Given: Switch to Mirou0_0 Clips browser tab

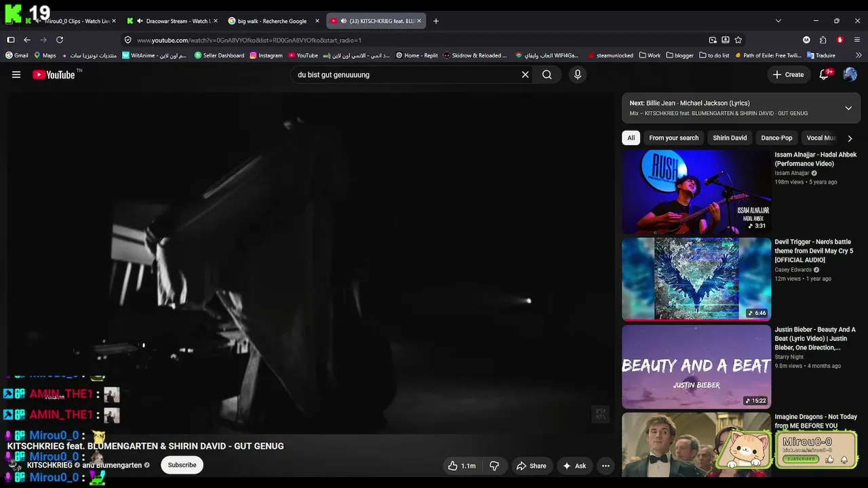Looking at the screenshot, I should [70, 21].
